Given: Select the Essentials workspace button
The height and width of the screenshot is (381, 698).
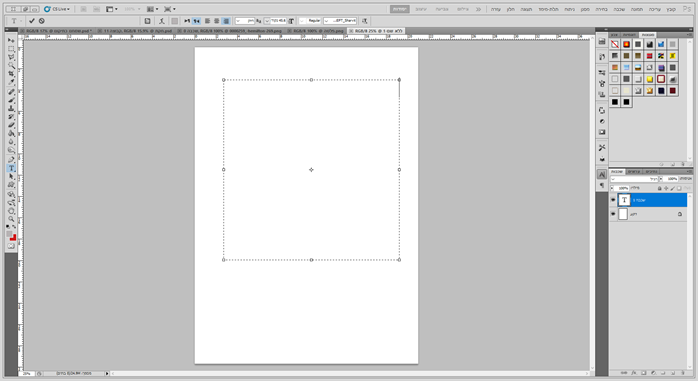Looking at the screenshot, I should (400, 9).
